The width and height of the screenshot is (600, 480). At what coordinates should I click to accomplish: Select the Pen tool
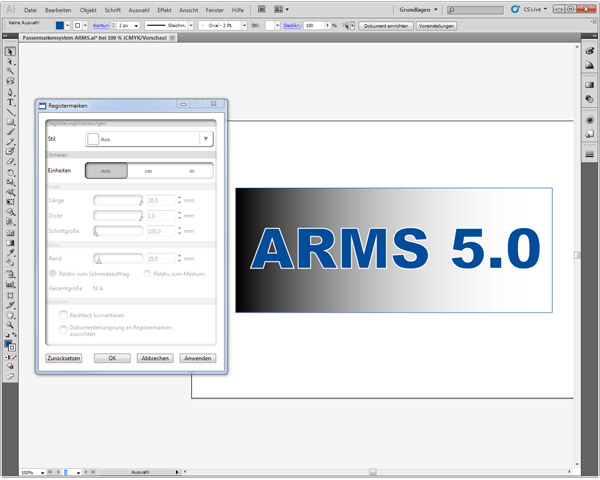[x=10, y=92]
